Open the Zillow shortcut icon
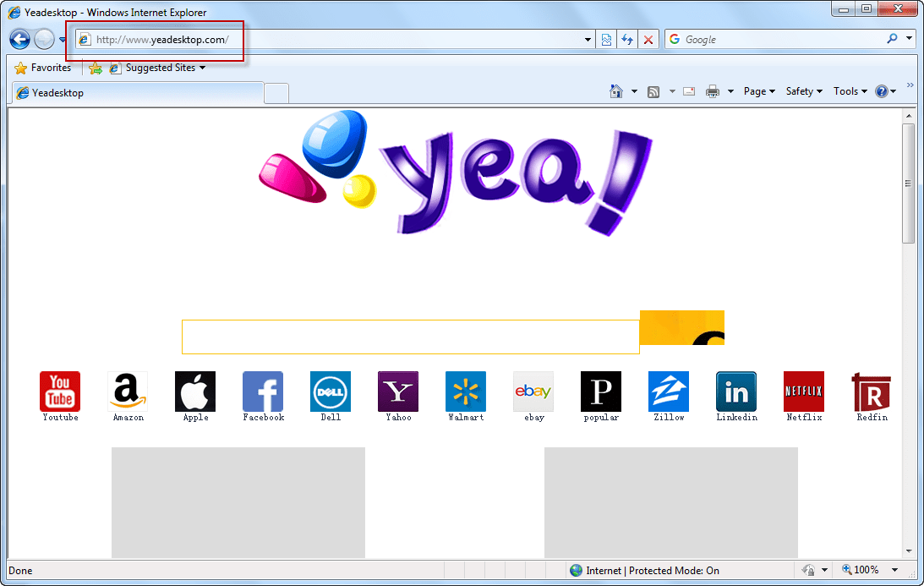This screenshot has width=924, height=586. (668, 392)
